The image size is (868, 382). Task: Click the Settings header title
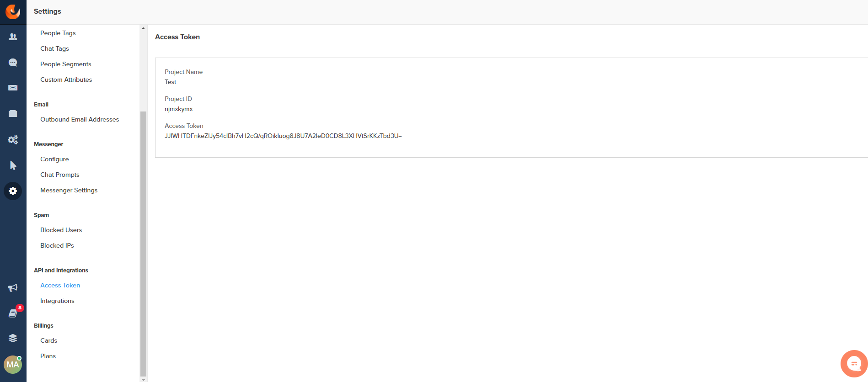pyautogui.click(x=48, y=11)
